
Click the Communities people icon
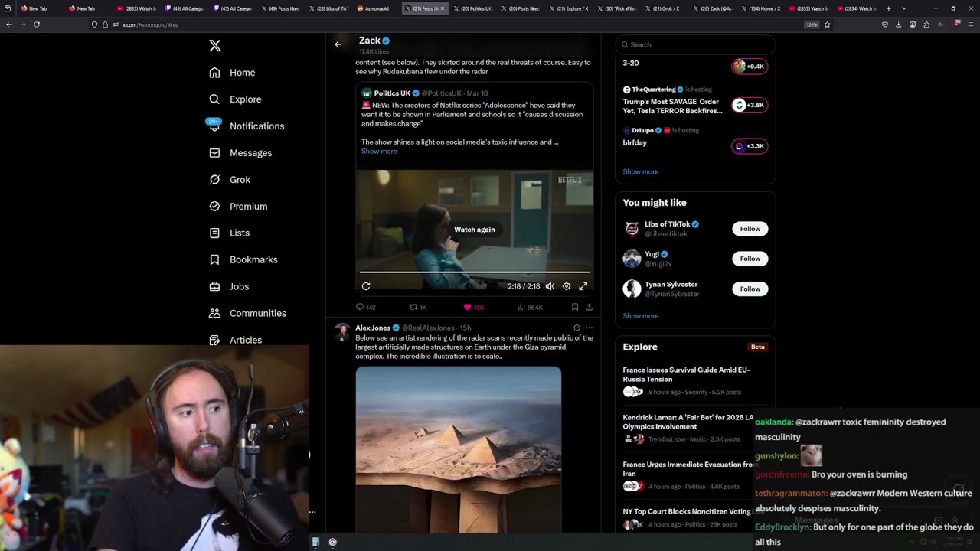click(x=214, y=313)
